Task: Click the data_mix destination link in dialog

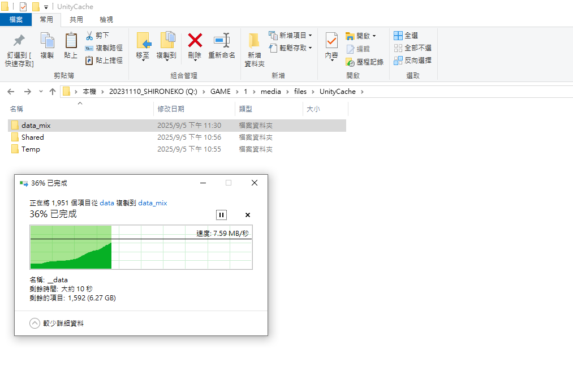Action: [152, 203]
